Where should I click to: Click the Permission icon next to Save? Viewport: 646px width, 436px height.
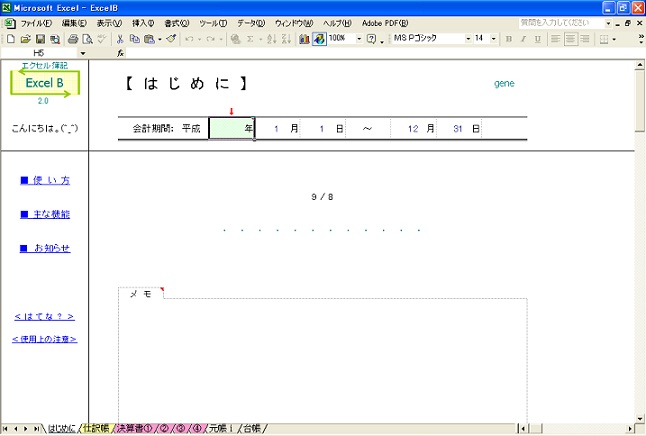[x=54, y=39]
